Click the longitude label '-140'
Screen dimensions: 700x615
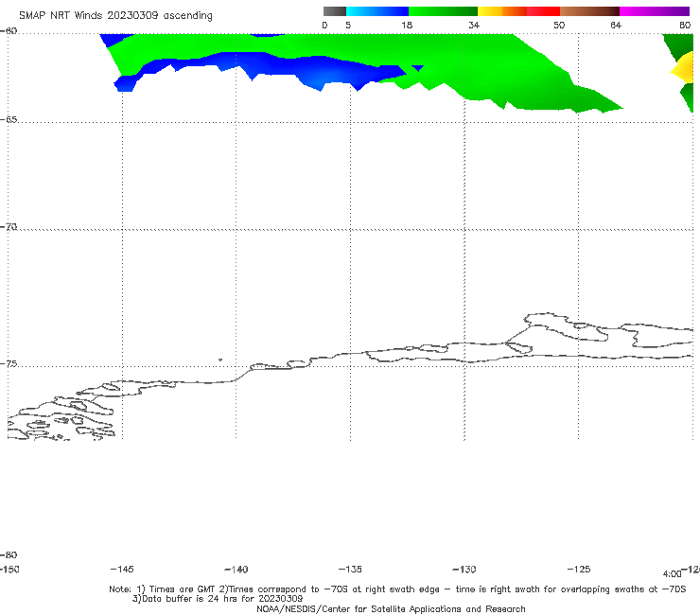[x=236, y=570]
